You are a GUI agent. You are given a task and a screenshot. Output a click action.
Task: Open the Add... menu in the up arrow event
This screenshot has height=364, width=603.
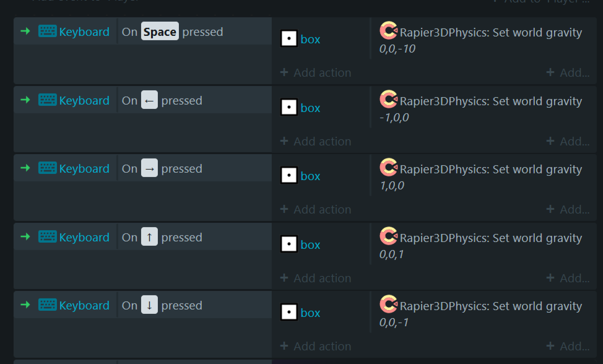[568, 278]
